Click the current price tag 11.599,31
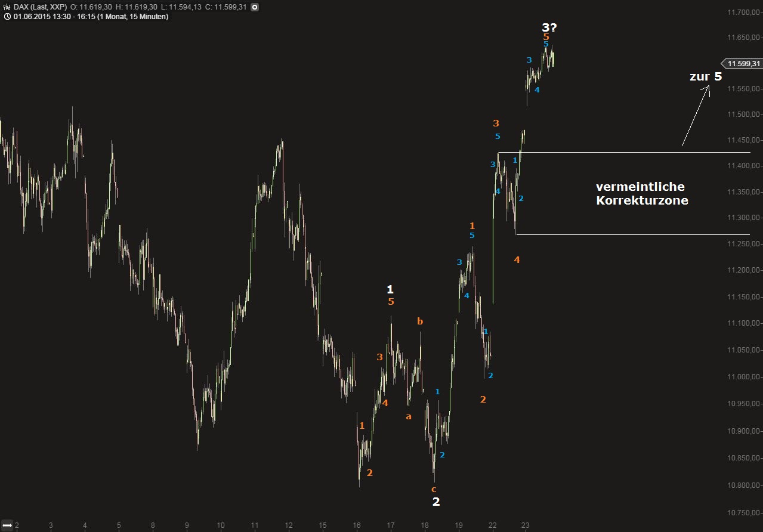763x532 pixels. click(743, 63)
